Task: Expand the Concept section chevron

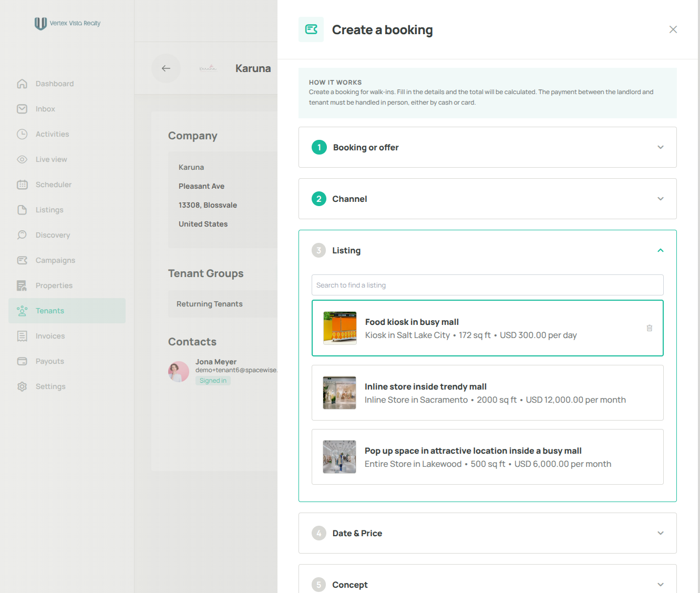Action: pos(661,585)
